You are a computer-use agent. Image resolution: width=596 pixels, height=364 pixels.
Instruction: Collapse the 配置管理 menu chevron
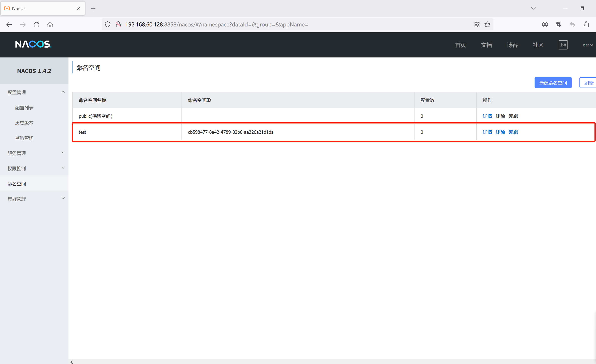click(63, 92)
